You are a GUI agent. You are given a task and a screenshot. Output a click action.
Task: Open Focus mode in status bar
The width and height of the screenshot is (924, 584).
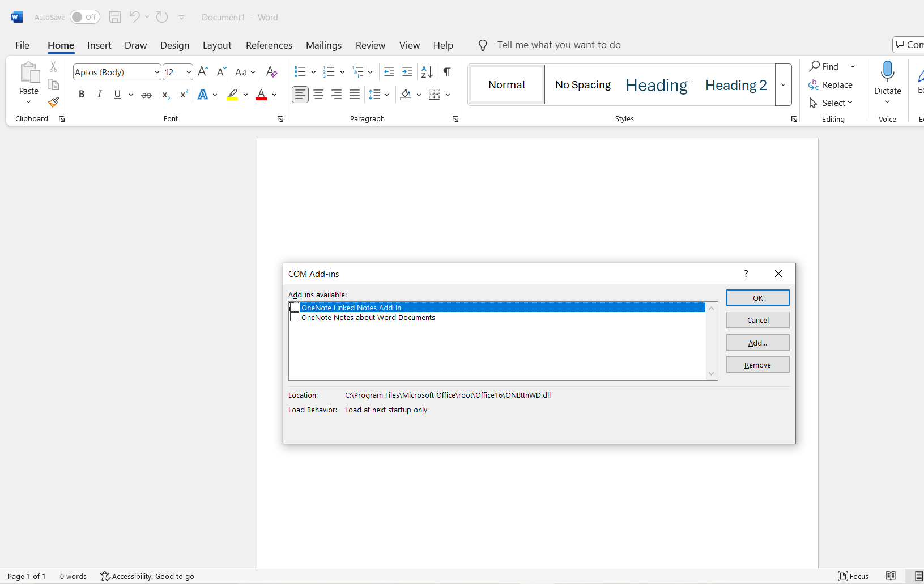(853, 576)
